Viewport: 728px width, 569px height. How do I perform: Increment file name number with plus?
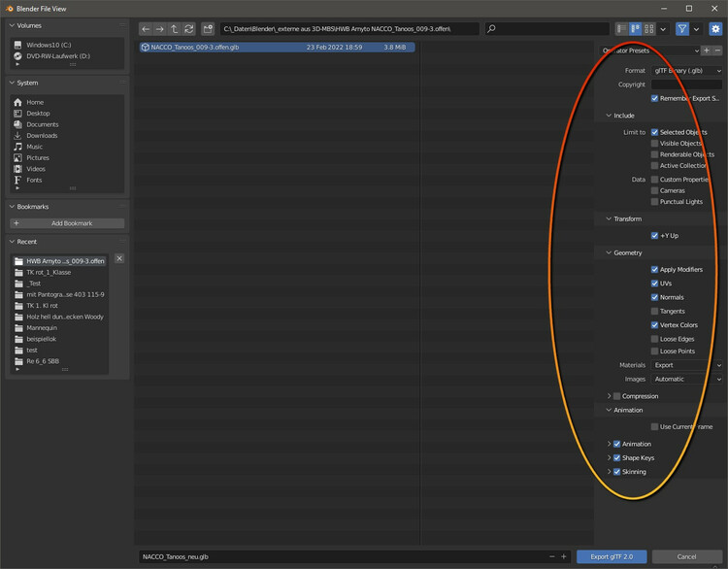(x=564, y=556)
